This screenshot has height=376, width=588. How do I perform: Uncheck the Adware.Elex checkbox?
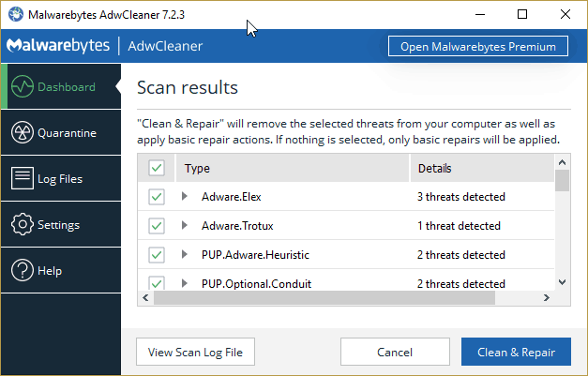157,197
